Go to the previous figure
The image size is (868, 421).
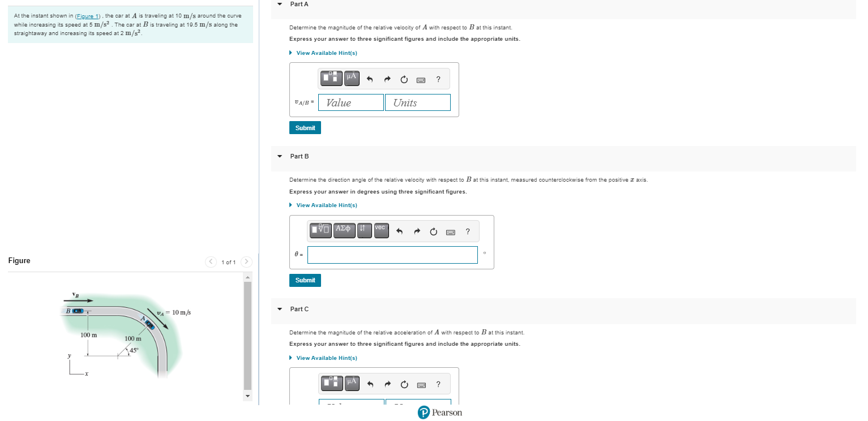(211, 262)
